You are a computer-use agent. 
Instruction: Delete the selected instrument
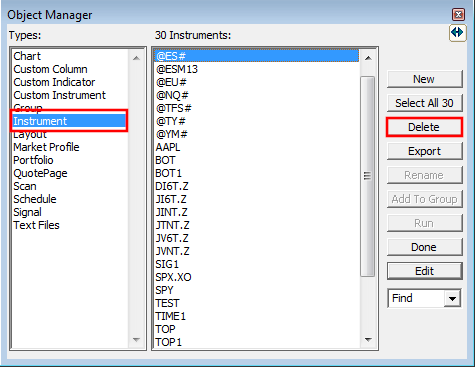[424, 127]
